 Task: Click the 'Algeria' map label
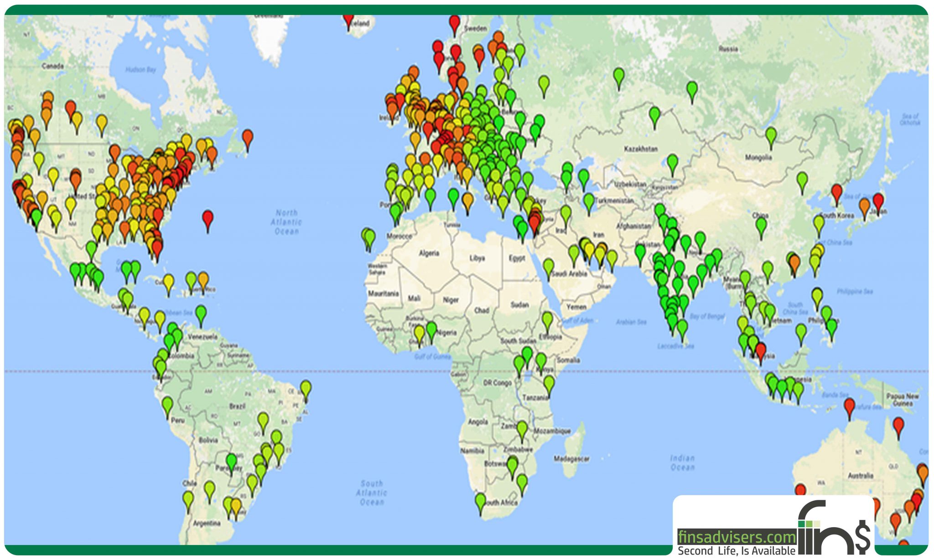tap(429, 253)
